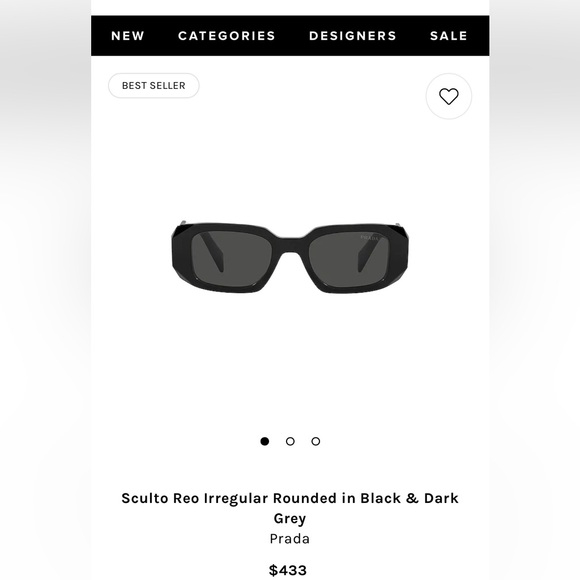The height and width of the screenshot is (580, 580).
Task: Click the circular outline around the heart
Action: point(448,96)
